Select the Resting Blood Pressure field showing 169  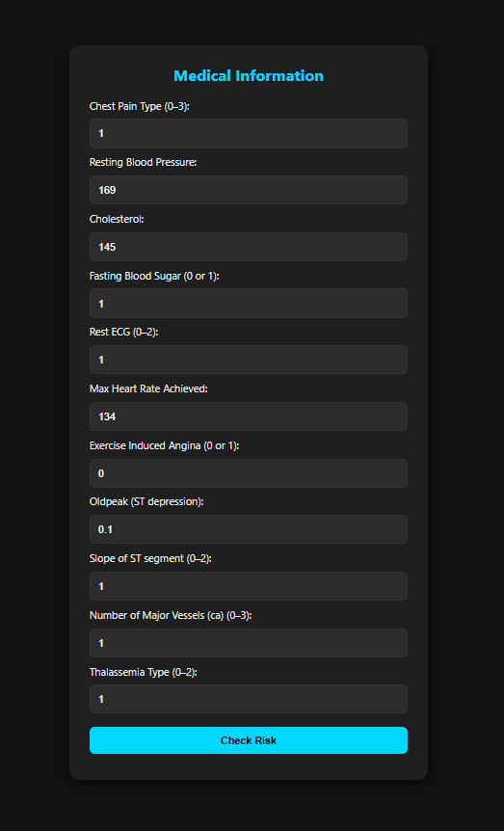[248, 190]
